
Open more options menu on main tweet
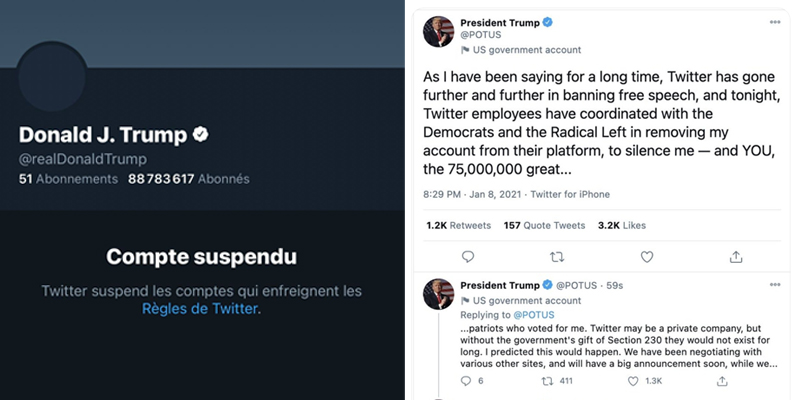pyautogui.click(x=774, y=21)
